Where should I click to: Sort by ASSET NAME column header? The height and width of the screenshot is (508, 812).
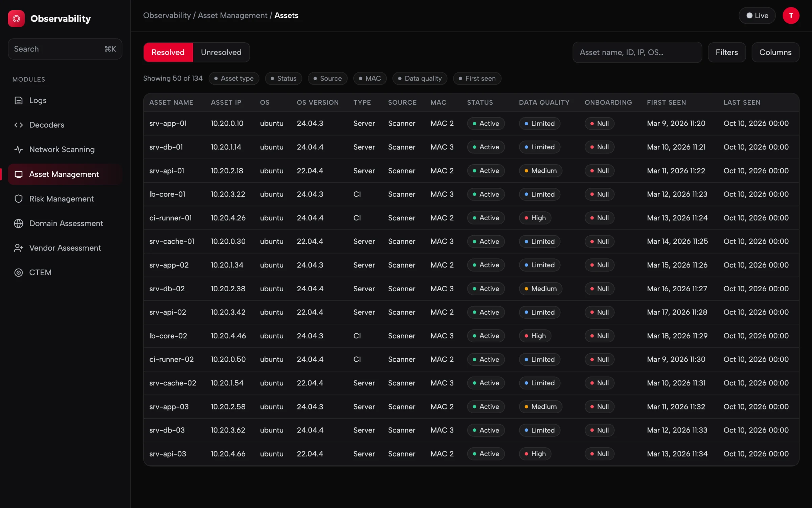point(171,103)
